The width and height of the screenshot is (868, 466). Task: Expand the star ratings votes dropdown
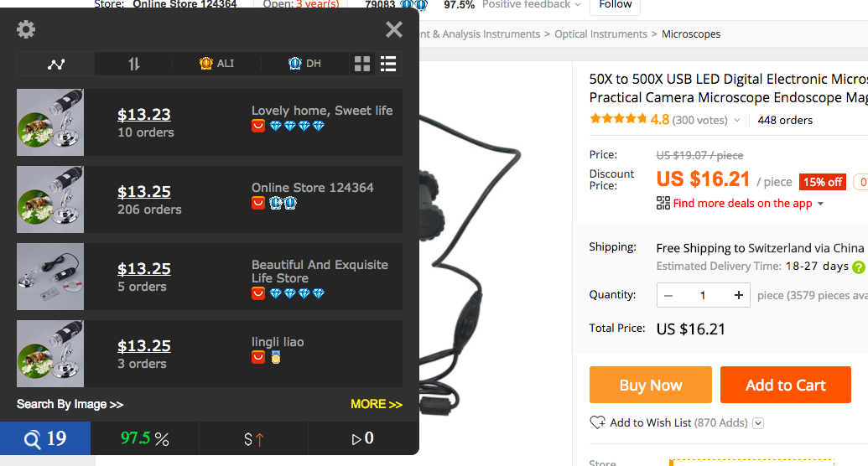[737, 120]
